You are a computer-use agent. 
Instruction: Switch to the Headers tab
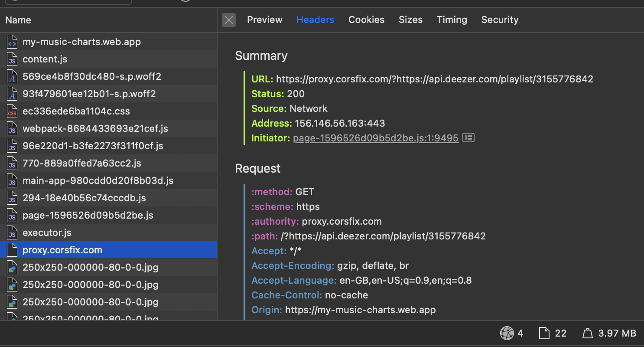315,20
